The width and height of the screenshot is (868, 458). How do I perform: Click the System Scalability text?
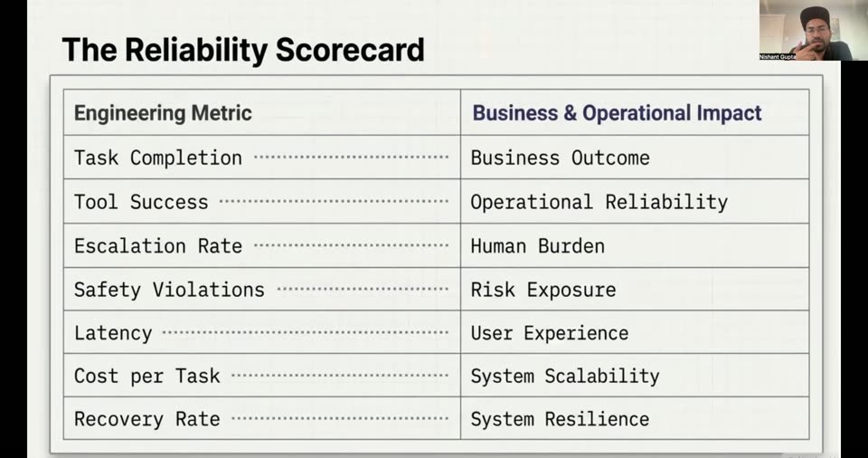coord(564,376)
